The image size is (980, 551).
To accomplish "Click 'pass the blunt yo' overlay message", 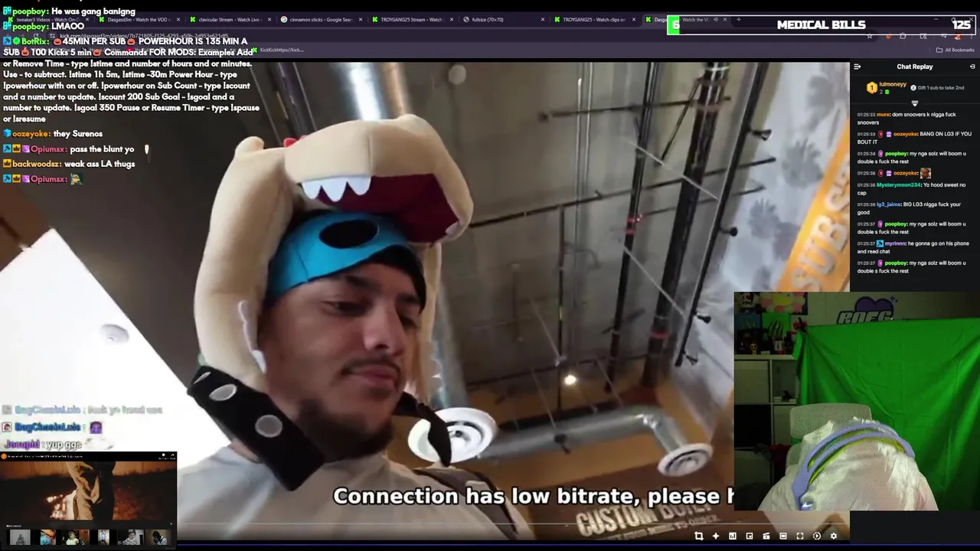I will [x=102, y=149].
